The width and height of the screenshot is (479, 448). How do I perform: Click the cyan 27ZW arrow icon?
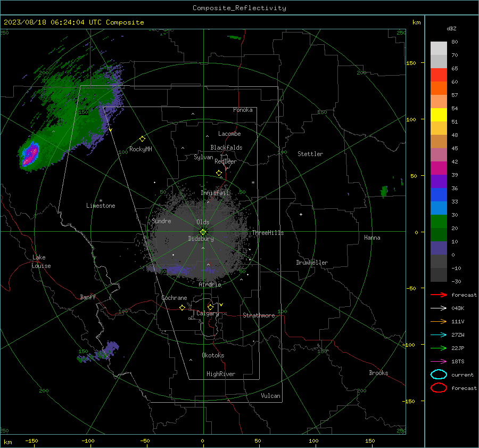point(439,335)
